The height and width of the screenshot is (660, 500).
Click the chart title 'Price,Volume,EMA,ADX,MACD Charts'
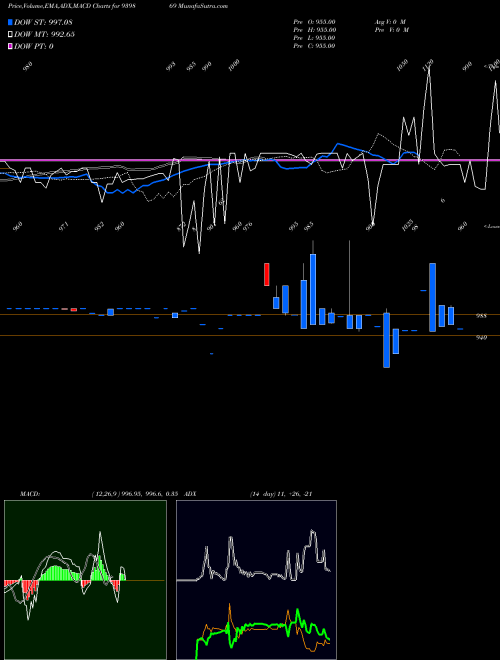60,6
